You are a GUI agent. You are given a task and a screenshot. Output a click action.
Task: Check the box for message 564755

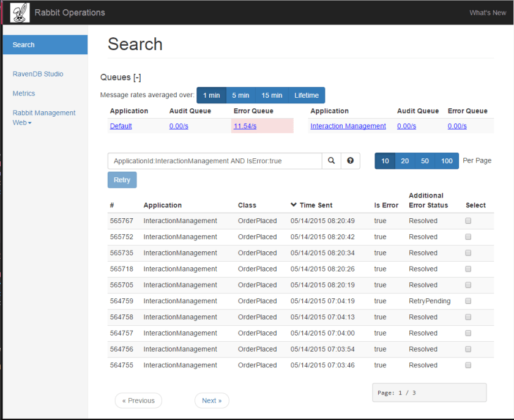[468, 365]
